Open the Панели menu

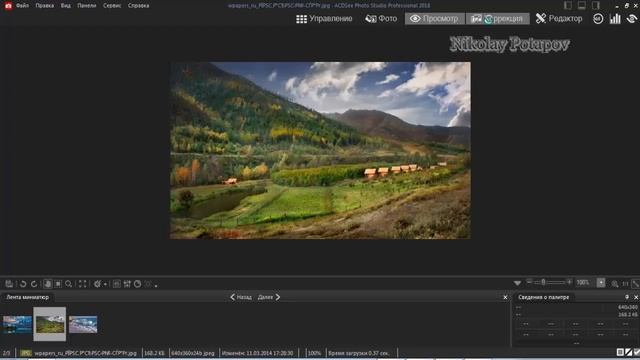click(87, 6)
